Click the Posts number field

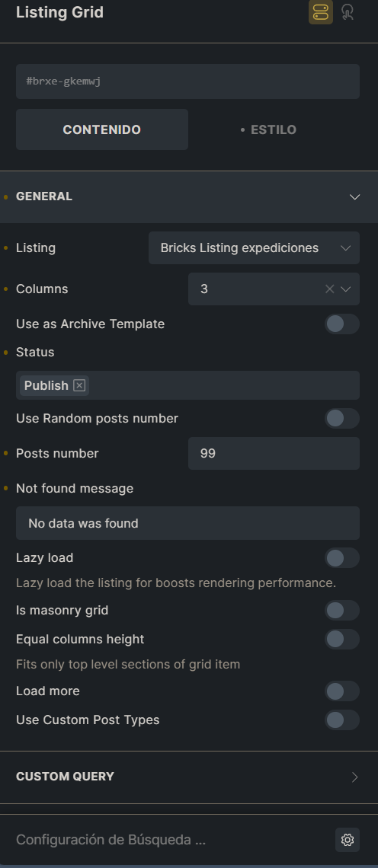pyautogui.click(x=274, y=453)
